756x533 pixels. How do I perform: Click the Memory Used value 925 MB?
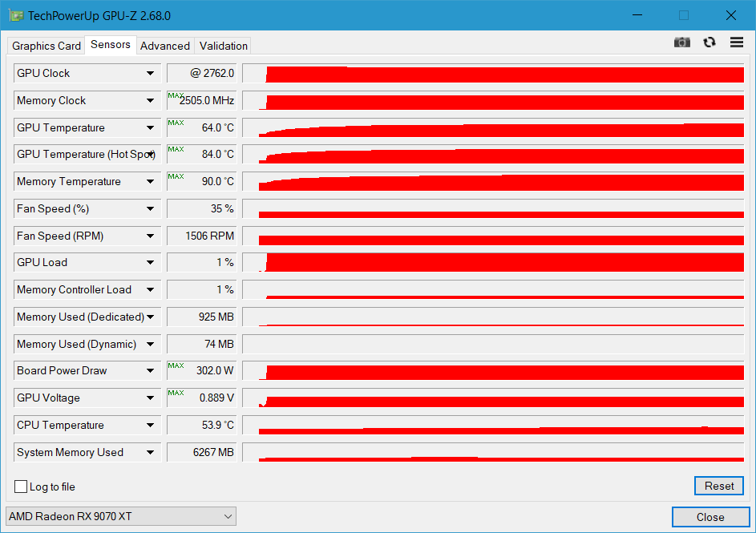coord(202,317)
